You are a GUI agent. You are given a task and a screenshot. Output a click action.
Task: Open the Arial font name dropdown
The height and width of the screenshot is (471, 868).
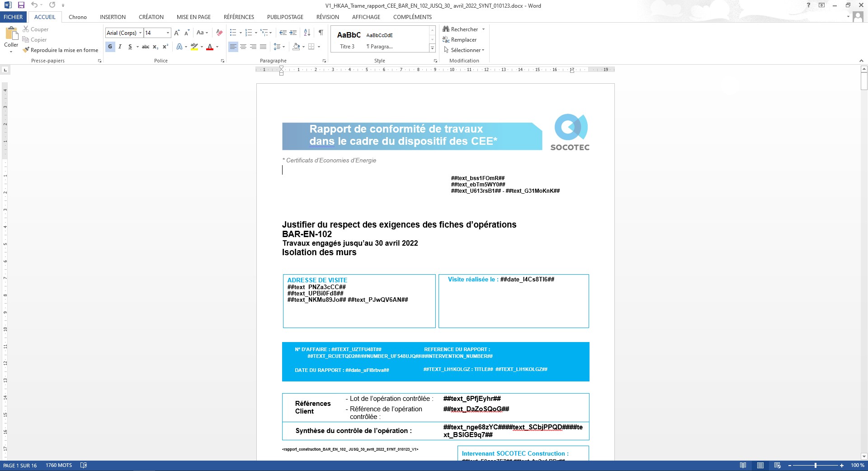pos(140,33)
